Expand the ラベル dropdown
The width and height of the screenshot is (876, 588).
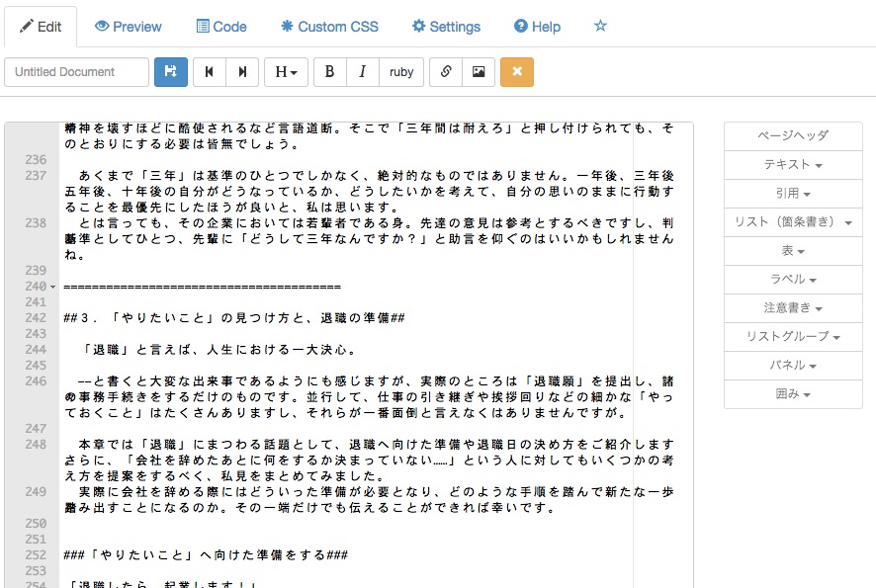tap(793, 280)
